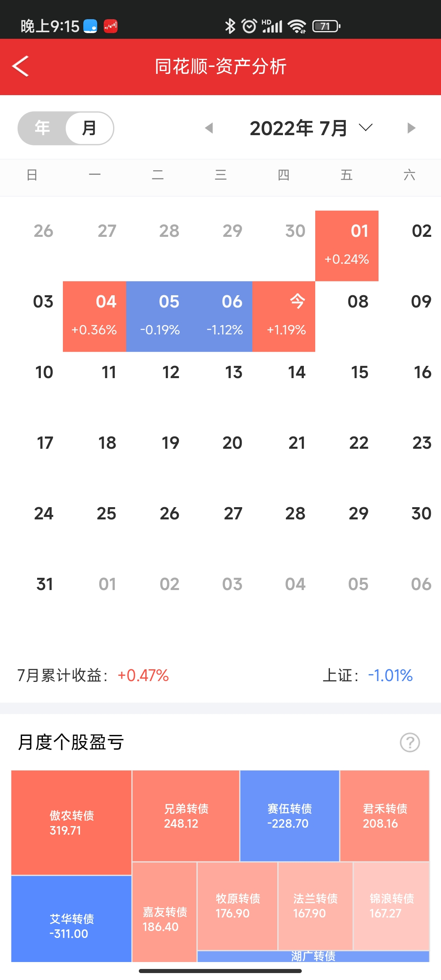Tap the battery indicator icon

tap(326, 26)
